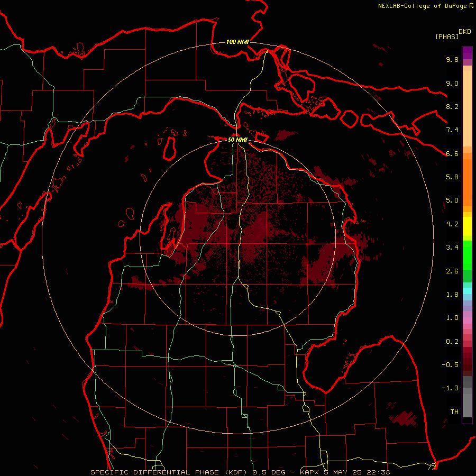The image size is (476, 476).
Task: Click the yellow band of the color bar
Action: coord(467,226)
